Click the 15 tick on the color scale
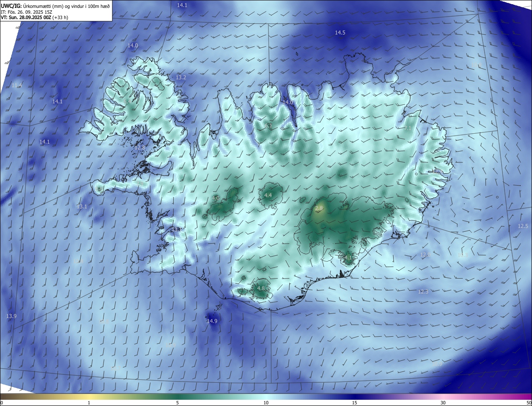 click(x=355, y=403)
